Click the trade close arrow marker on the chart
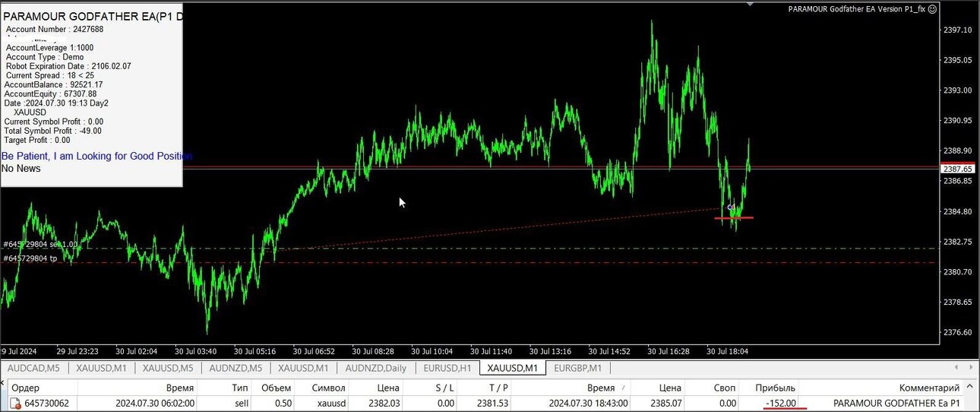The width and height of the screenshot is (980, 412). click(731, 207)
